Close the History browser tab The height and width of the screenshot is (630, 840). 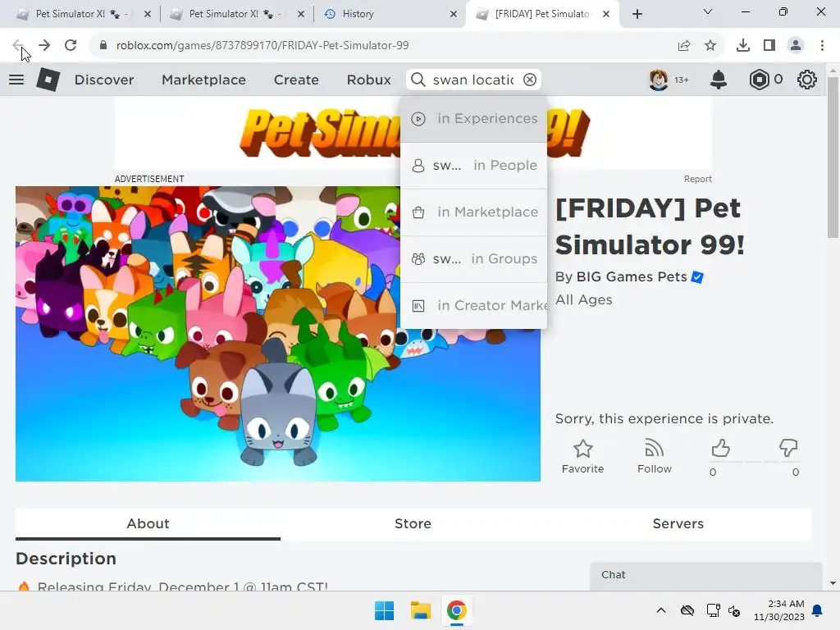[453, 14]
